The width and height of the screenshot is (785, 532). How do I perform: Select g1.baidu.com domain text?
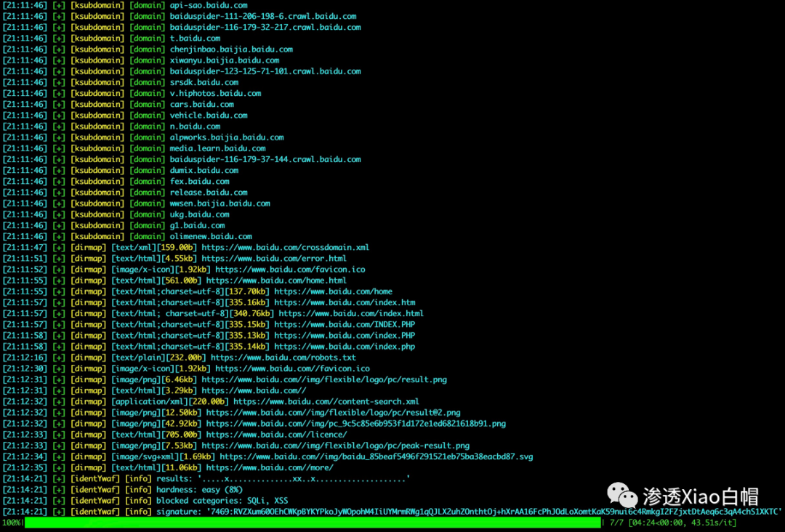click(x=197, y=225)
